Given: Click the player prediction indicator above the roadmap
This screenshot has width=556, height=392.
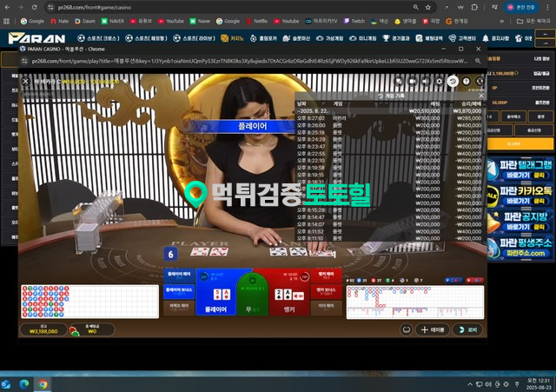Looking at the screenshot, I should click(453, 280).
